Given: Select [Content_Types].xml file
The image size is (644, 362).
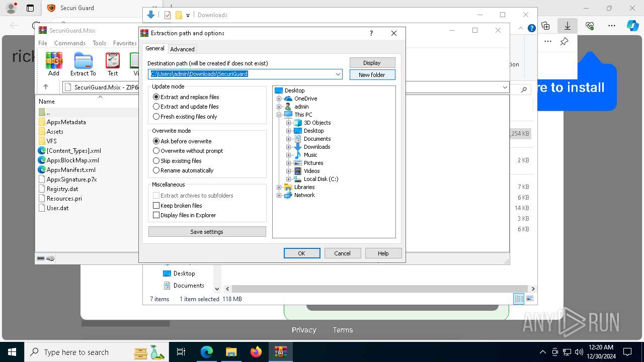Looking at the screenshot, I should (x=73, y=151).
